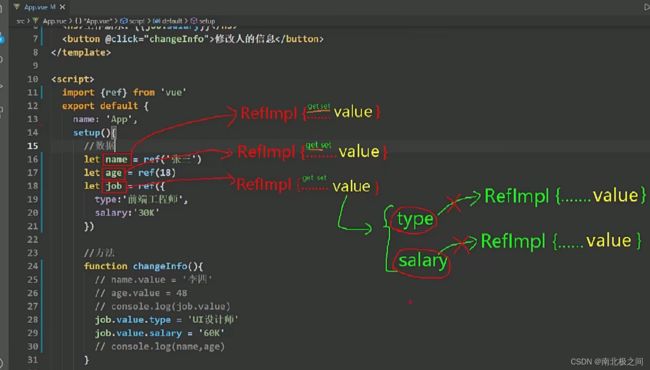
Task: Click job.value.type on line 28
Action: pos(133,319)
